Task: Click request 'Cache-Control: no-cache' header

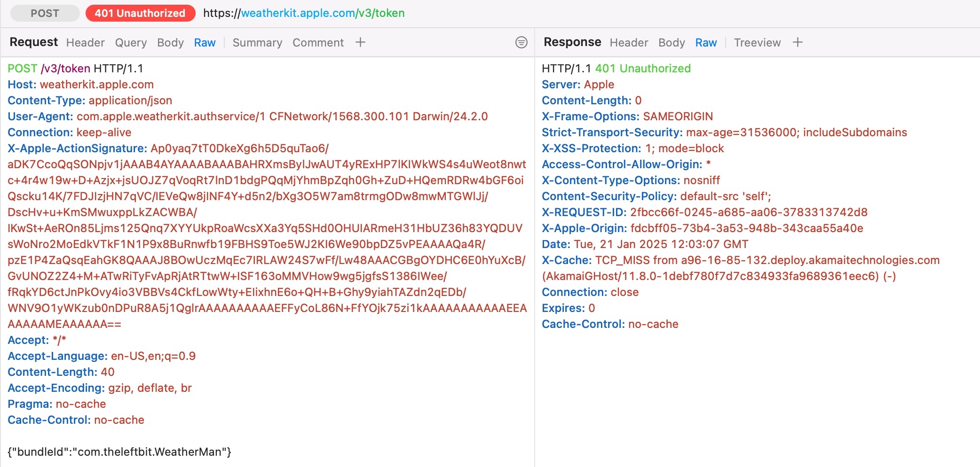Action: (76, 420)
